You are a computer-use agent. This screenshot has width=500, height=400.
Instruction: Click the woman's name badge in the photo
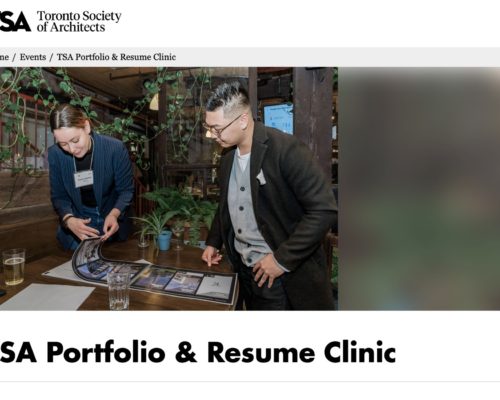click(x=83, y=179)
